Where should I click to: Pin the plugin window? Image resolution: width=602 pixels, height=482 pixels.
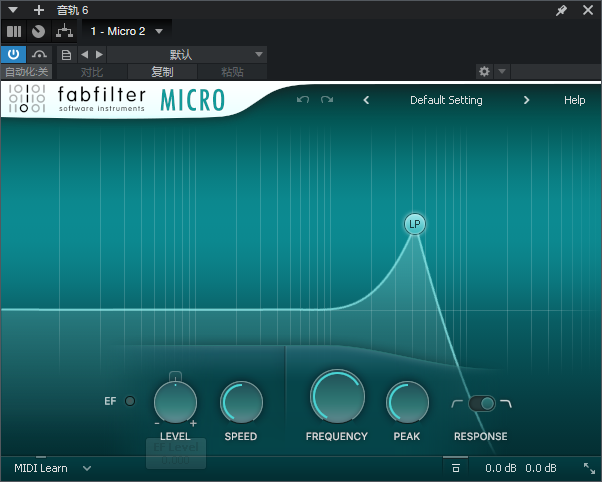point(561,10)
